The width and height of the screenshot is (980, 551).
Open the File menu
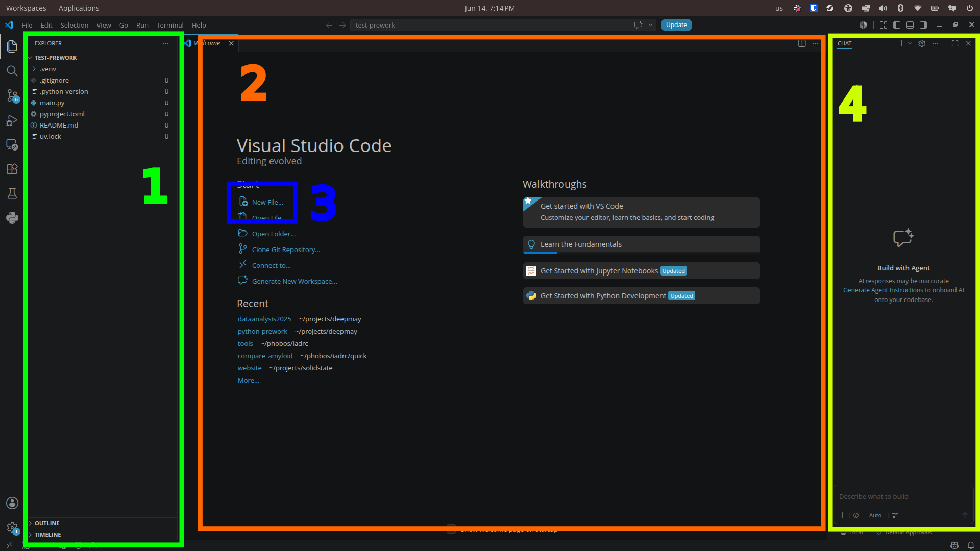(27, 25)
